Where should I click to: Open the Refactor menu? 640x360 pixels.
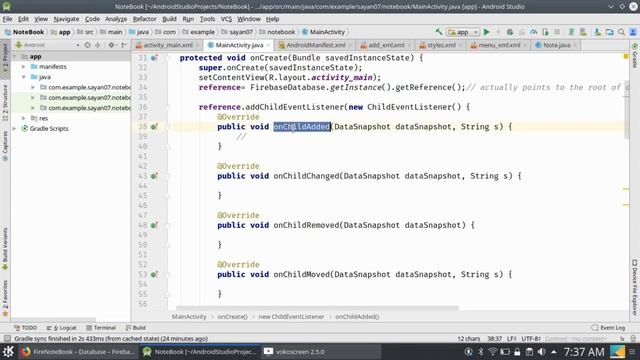pyautogui.click(x=144, y=19)
